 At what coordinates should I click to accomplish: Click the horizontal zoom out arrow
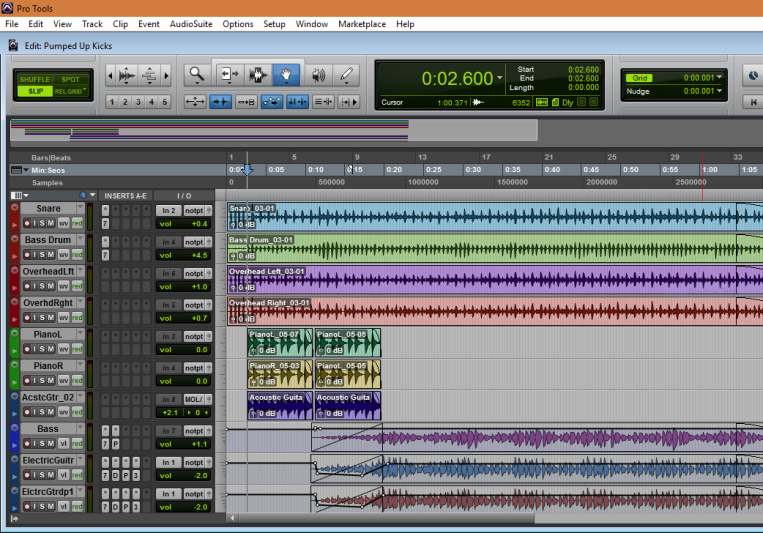(x=110, y=75)
